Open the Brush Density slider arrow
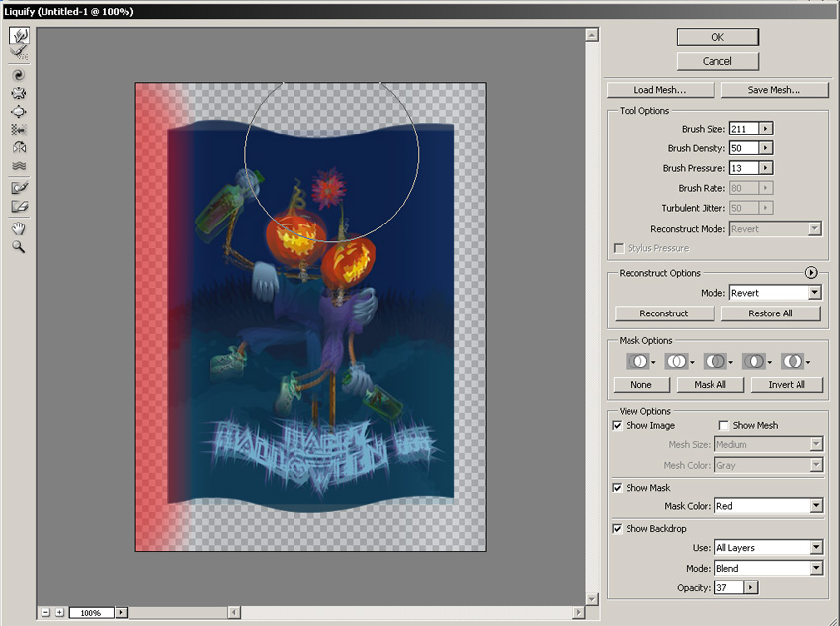840x626 pixels. pyautogui.click(x=766, y=148)
